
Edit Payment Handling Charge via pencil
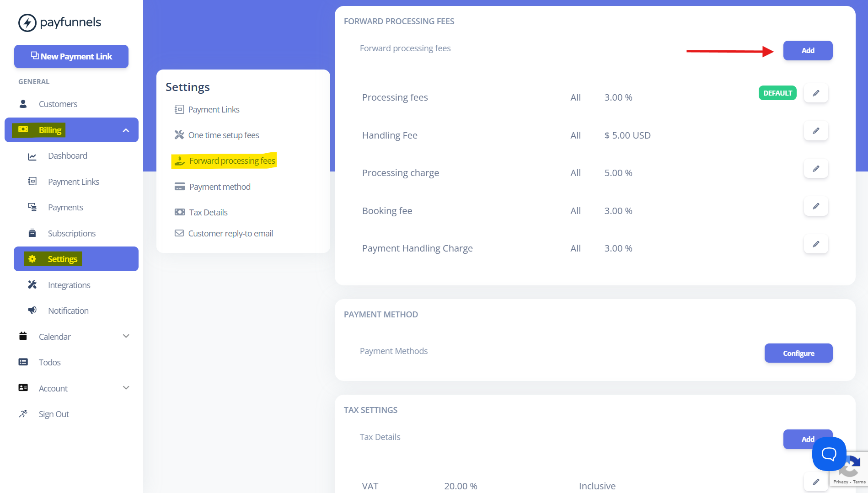tap(816, 244)
